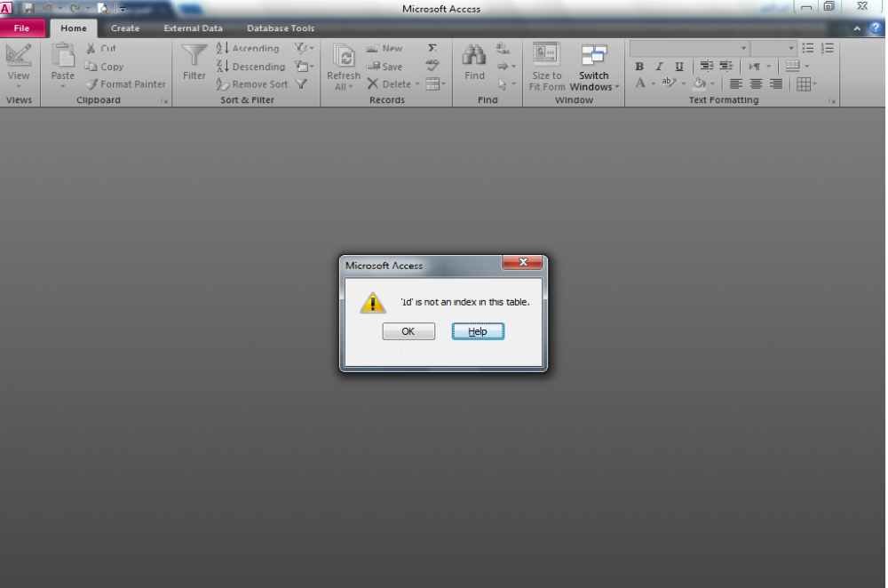
Task: Open the Advanced filter options dropdown
Action: click(304, 67)
